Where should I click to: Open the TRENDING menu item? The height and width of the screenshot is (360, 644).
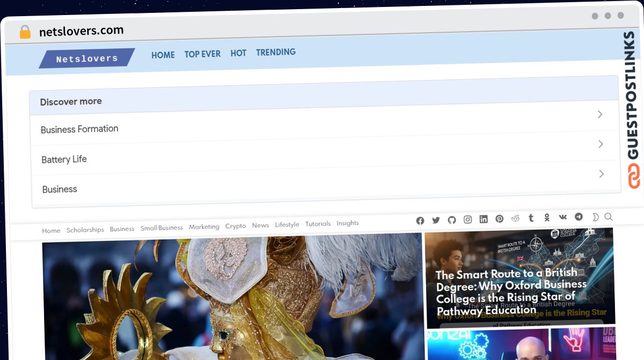point(276,52)
